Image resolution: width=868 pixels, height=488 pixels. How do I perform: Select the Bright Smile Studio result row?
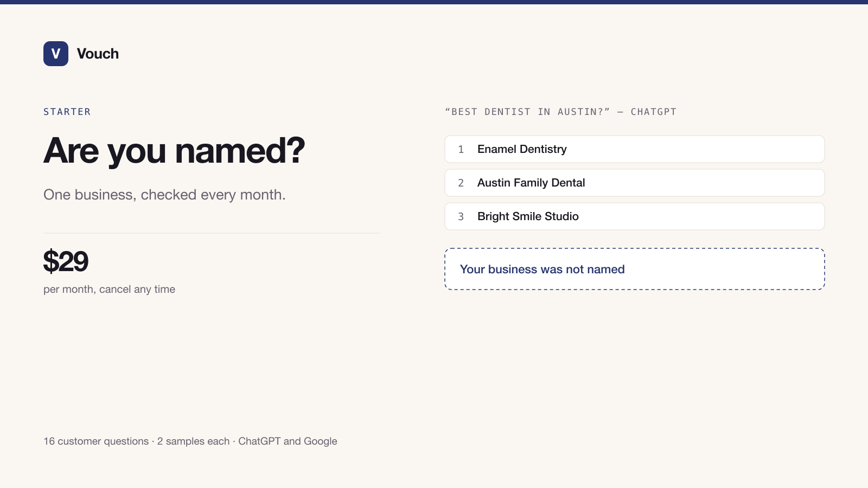click(635, 216)
